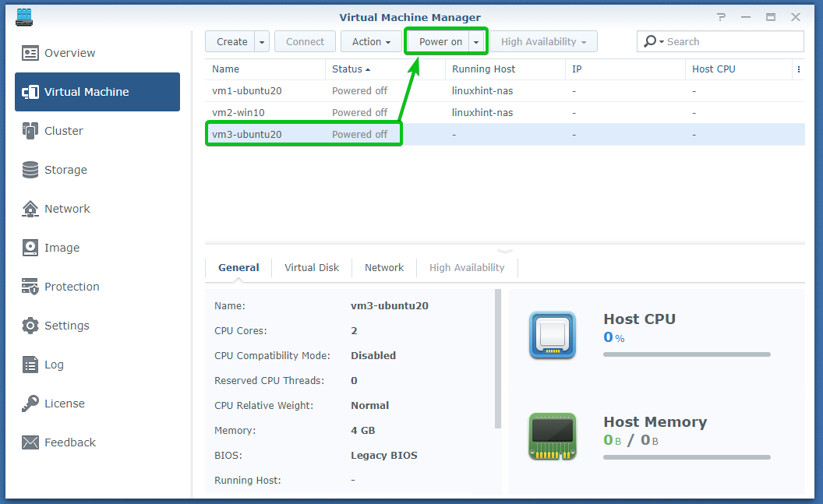Expand the Power on dropdown arrow

point(477,42)
